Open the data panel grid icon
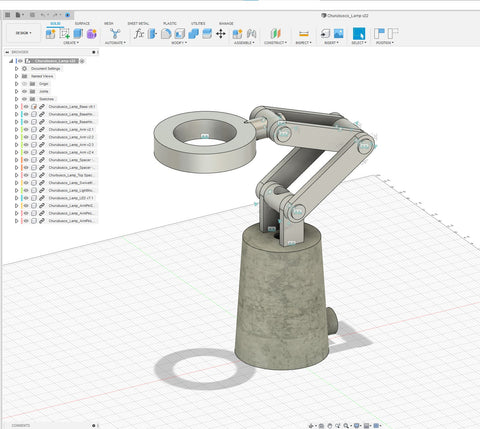 [x=8, y=15]
